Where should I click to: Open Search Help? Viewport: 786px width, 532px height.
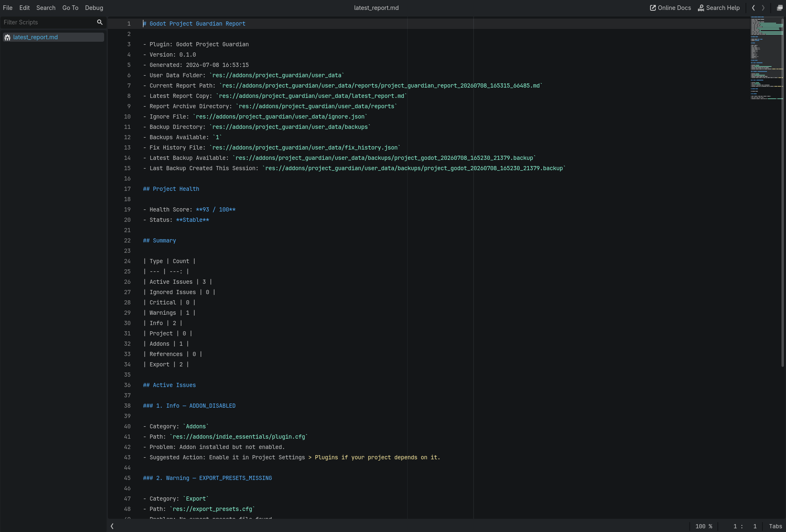click(719, 8)
